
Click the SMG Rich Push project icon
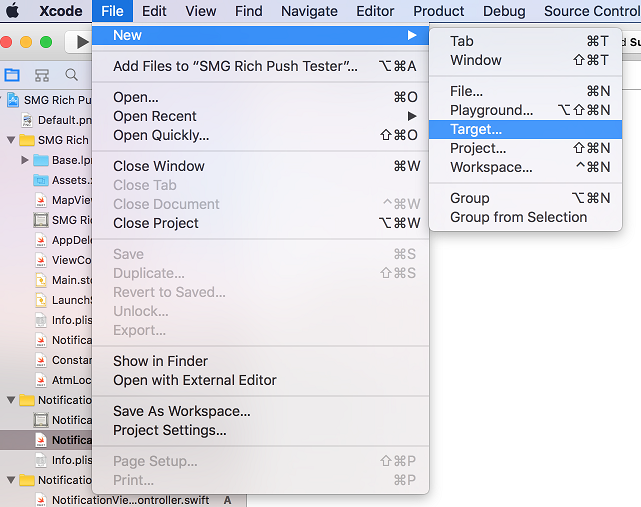pyautogui.click(x=13, y=101)
